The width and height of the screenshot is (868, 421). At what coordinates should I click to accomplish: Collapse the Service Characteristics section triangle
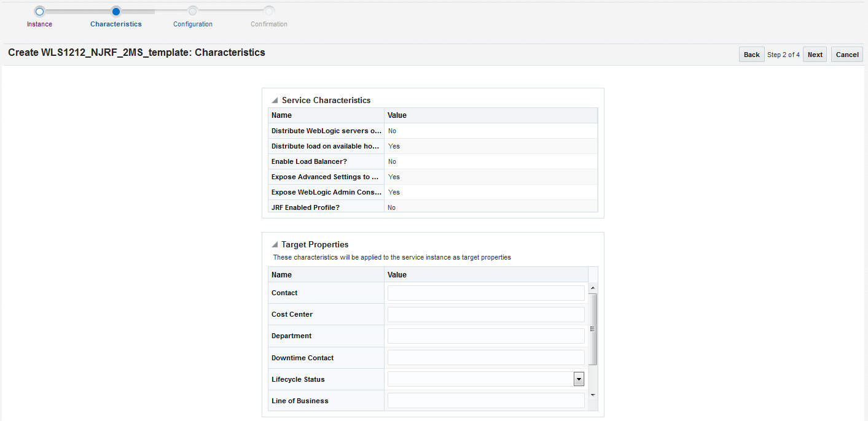pyautogui.click(x=275, y=100)
